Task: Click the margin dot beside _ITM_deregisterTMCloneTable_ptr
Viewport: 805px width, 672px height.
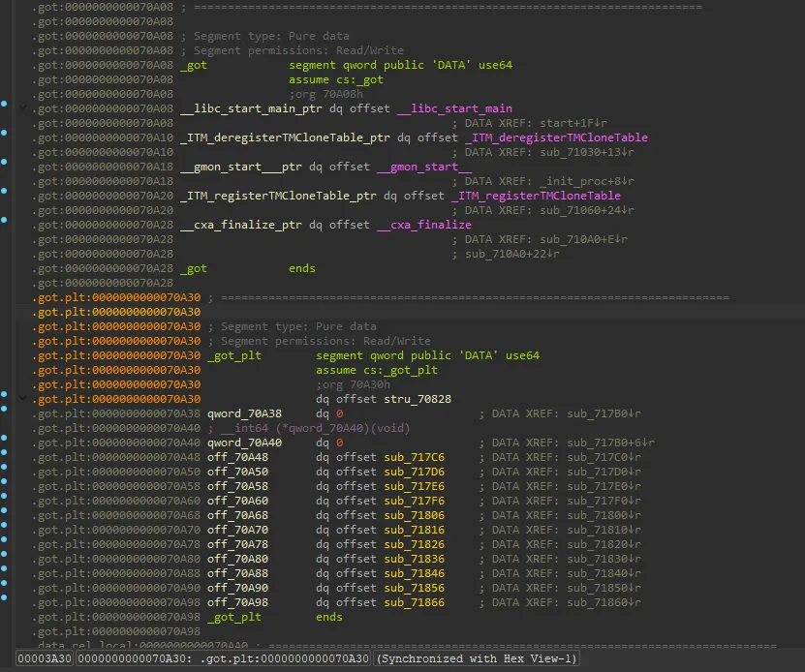Action: [4, 133]
